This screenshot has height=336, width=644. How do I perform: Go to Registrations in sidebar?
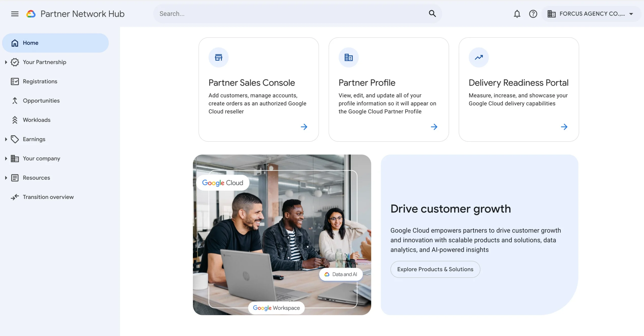click(x=40, y=81)
